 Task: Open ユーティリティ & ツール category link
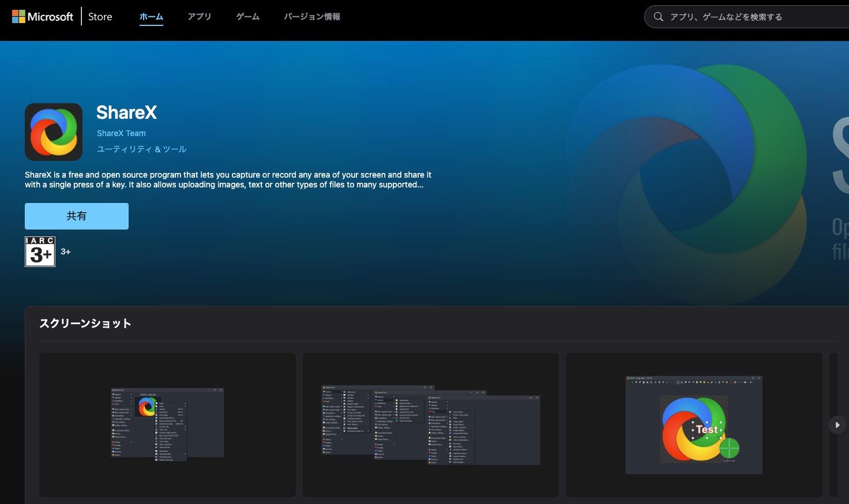click(141, 149)
